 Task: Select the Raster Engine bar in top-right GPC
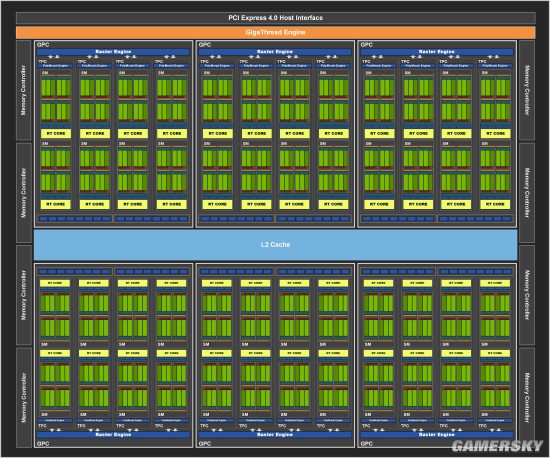tap(437, 52)
